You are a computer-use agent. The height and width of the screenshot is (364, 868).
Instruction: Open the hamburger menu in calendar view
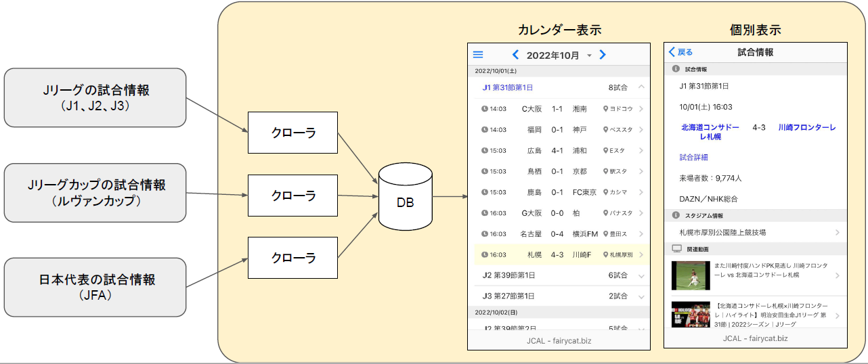pyautogui.click(x=478, y=55)
